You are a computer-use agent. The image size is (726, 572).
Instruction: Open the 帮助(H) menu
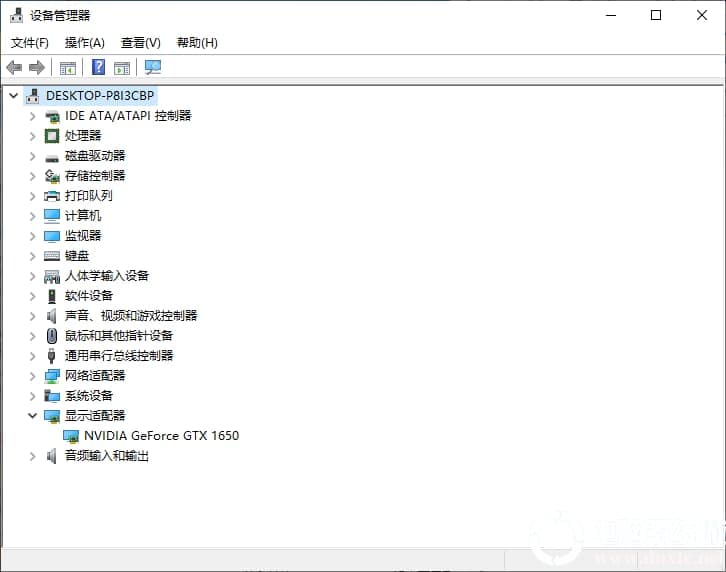(x=197, y=43)
